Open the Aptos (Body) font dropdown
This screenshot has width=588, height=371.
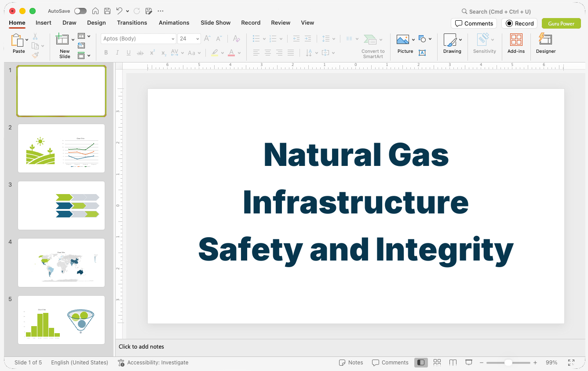tap(173, 39)
